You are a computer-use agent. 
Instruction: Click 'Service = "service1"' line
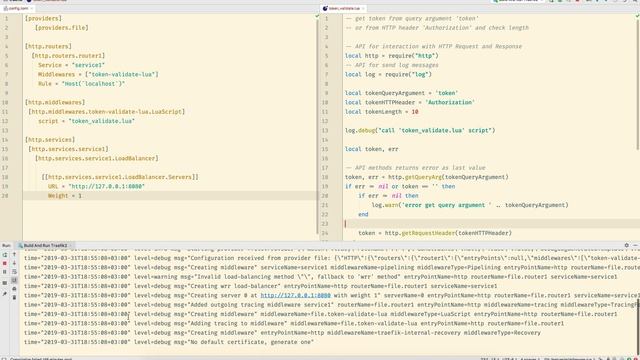tap(71, 65)
